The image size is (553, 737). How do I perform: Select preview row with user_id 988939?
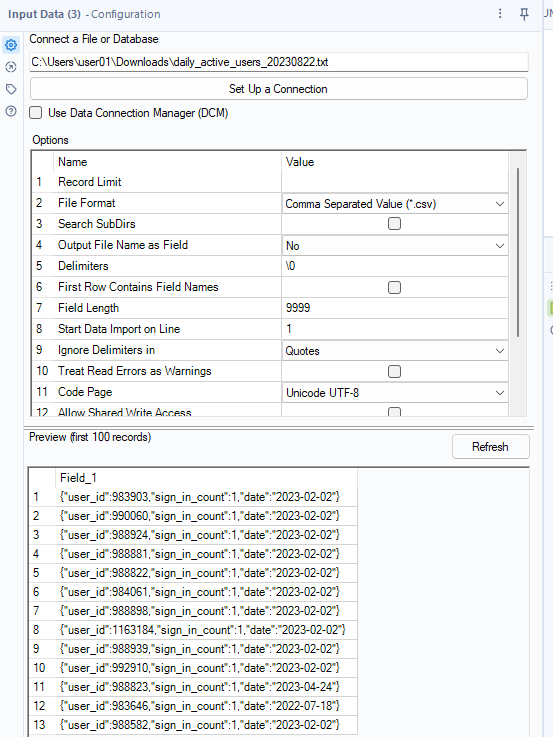(193, 649)
